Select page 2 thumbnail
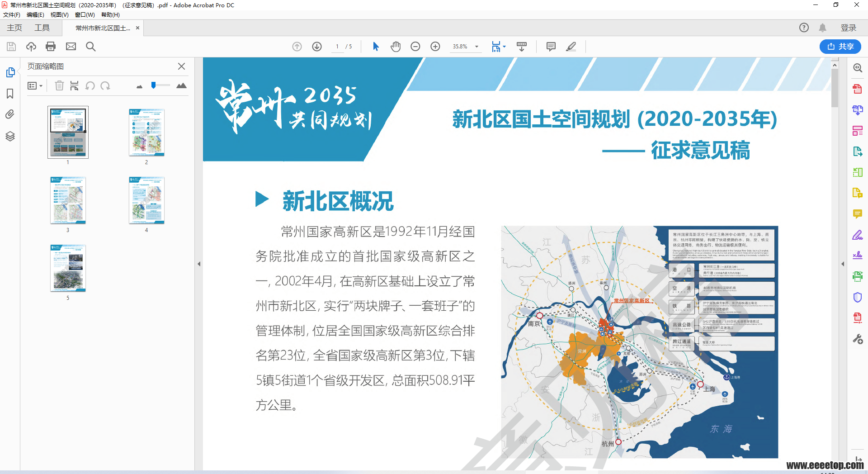Viewport: 868px width, 474px height. (146, 132)
